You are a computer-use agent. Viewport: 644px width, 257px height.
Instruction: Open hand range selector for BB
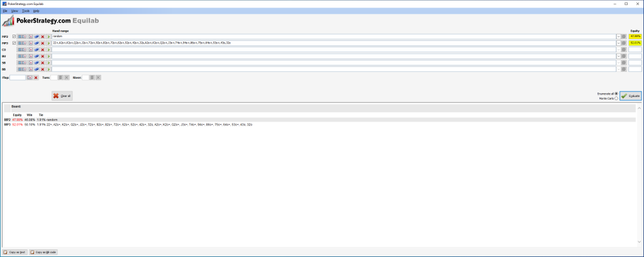tap(22, 69)
